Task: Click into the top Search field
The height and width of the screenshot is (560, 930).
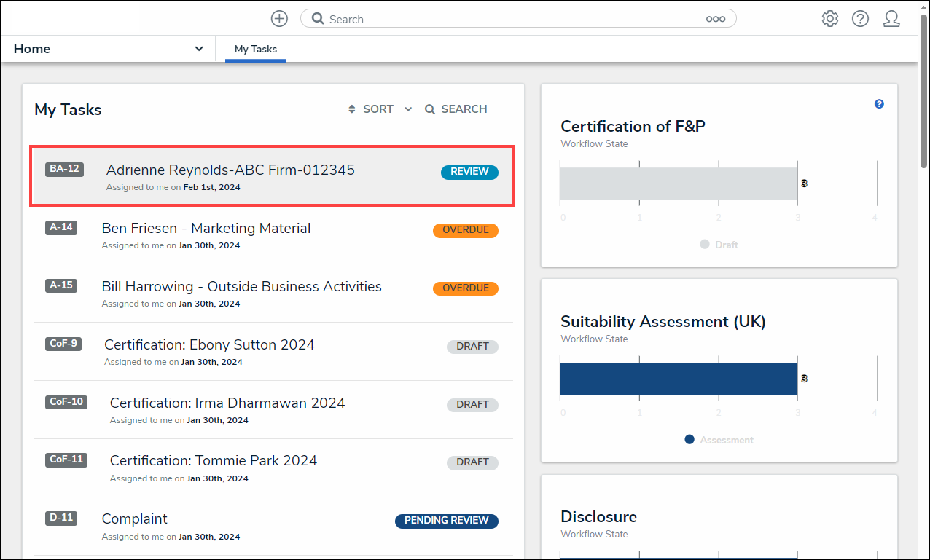Action: click(510, 20)
